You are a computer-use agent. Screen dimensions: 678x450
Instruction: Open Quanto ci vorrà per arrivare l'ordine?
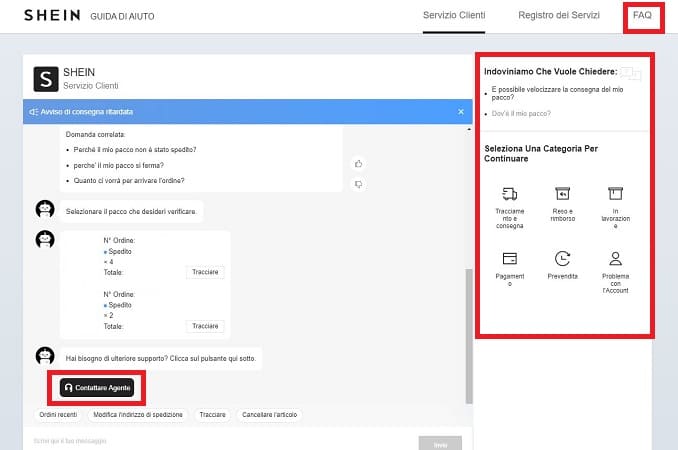pos(129,180)
